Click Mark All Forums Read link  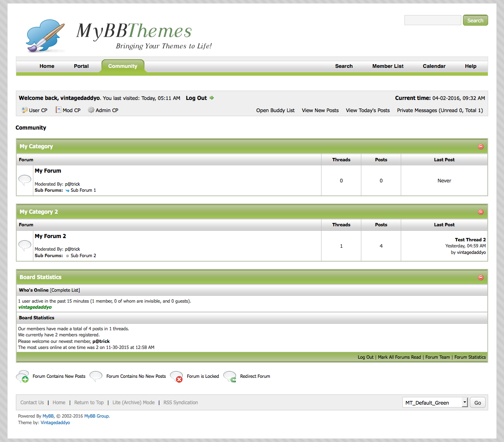399,357
